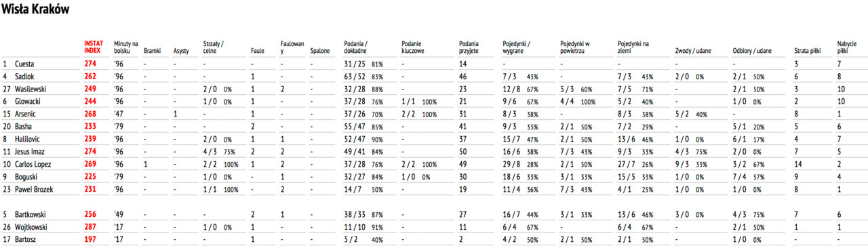
Task: Select the Bramki column header
Action: pos(153,50)
